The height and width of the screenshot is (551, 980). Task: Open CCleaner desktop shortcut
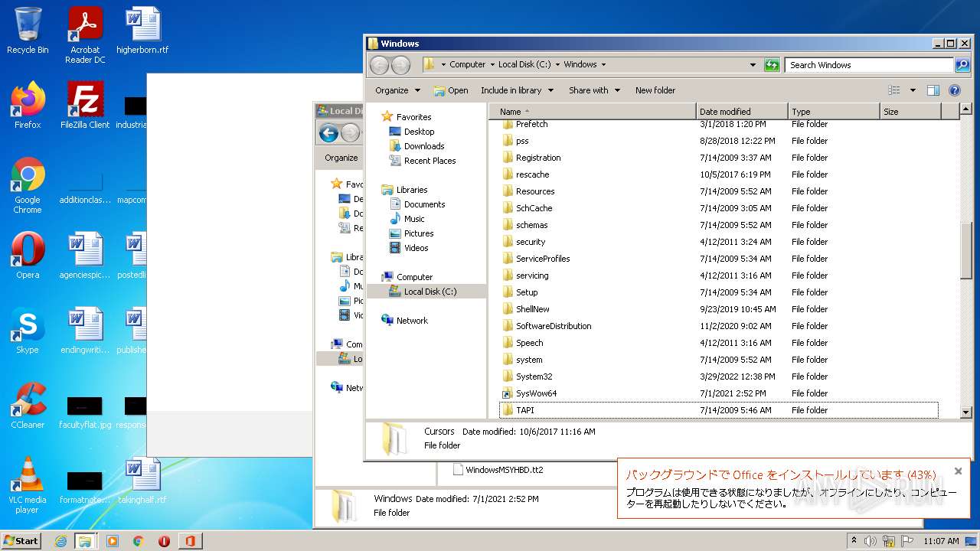click(x=28, y=406)
